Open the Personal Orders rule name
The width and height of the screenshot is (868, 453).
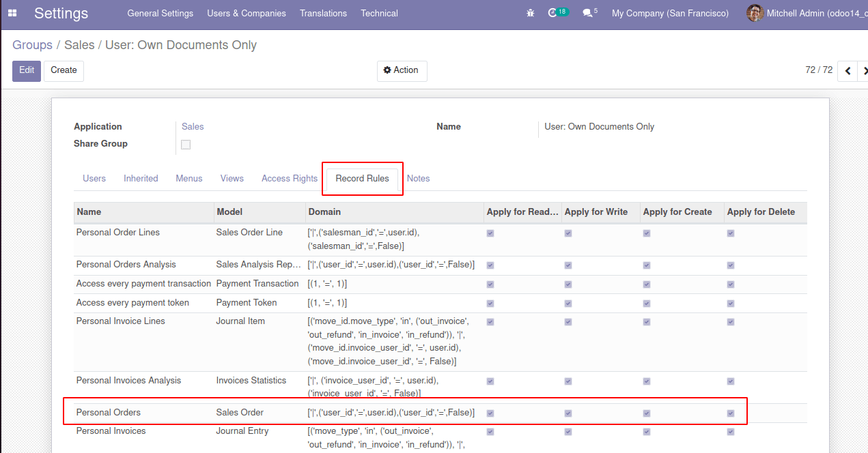[109, 413]
